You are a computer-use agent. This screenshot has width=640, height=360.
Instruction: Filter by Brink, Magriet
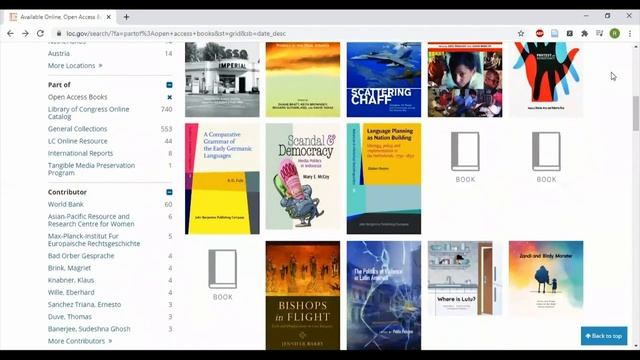pos(69,268)
